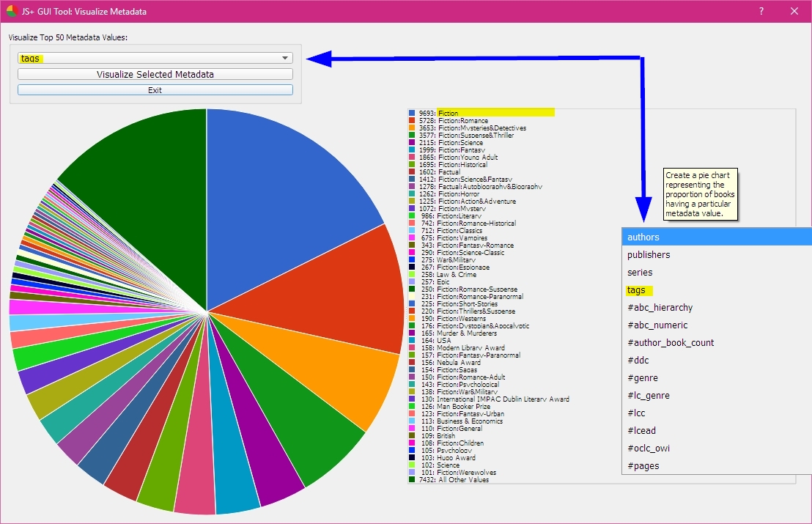Click legend entry 158: Modern Library Award
Screen dimensions: 812x524
point(462,347)
